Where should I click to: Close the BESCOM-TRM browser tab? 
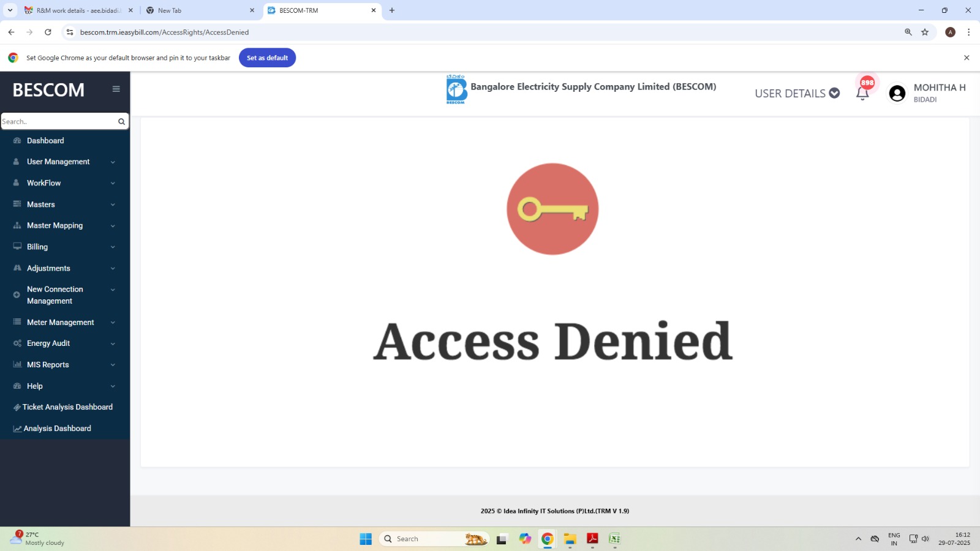click(374, 10)
